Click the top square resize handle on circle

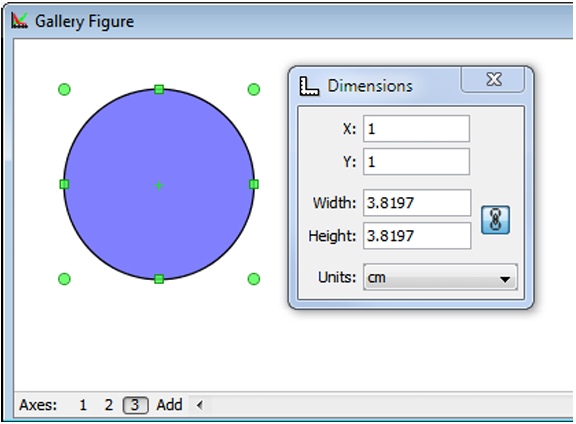coord(159,89)
